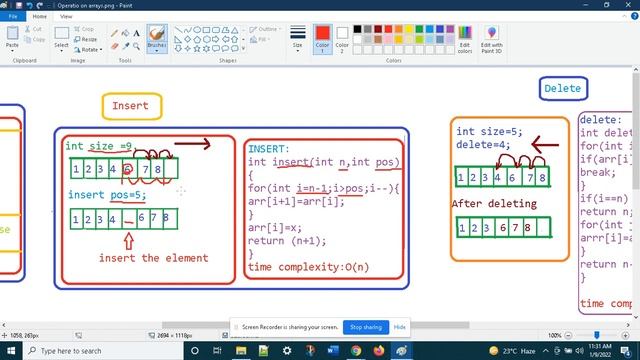Open the shape Fill dropdown
The width and height of the screenshot is (640, 360).
[x=260, y=39]
